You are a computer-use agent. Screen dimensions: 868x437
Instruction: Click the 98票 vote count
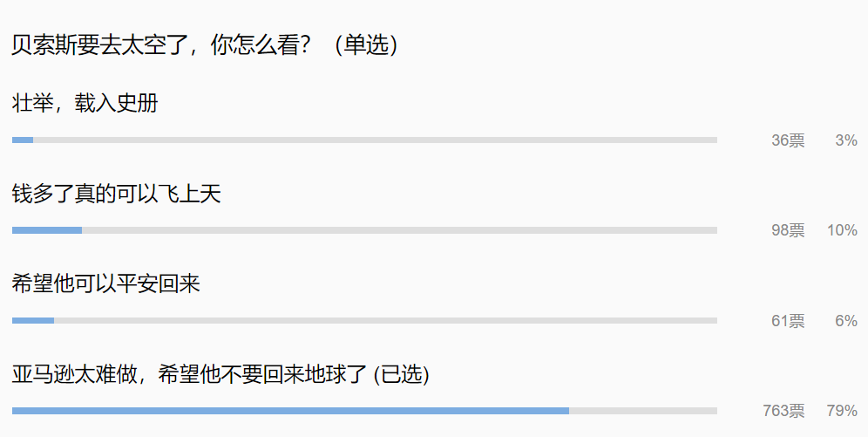tap(788, 231)
